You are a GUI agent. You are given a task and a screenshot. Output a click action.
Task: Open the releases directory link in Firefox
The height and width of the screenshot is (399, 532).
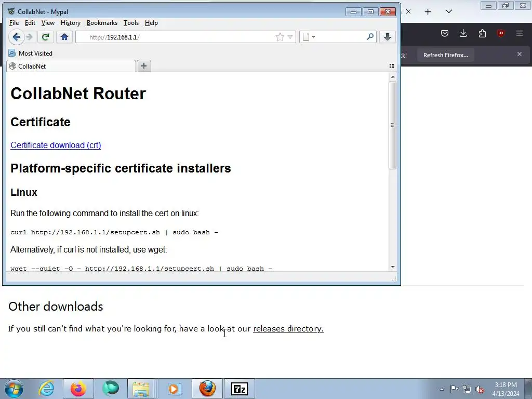(x=288, y=329)
